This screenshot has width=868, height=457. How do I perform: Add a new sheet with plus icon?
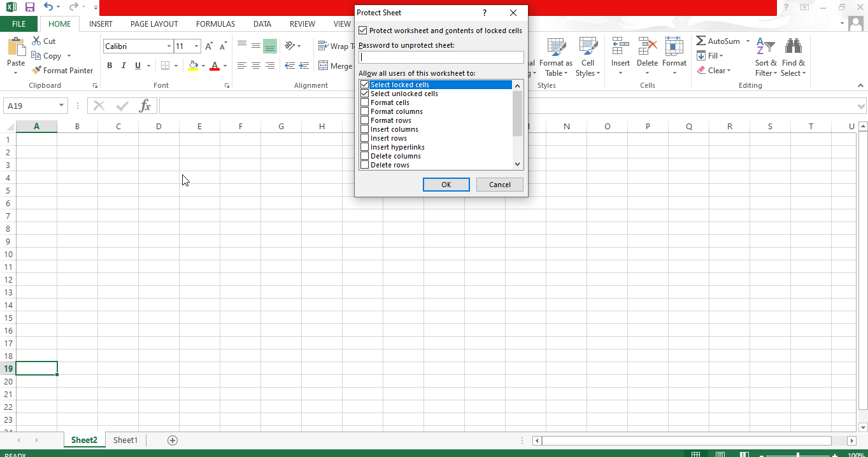[172, 440]
